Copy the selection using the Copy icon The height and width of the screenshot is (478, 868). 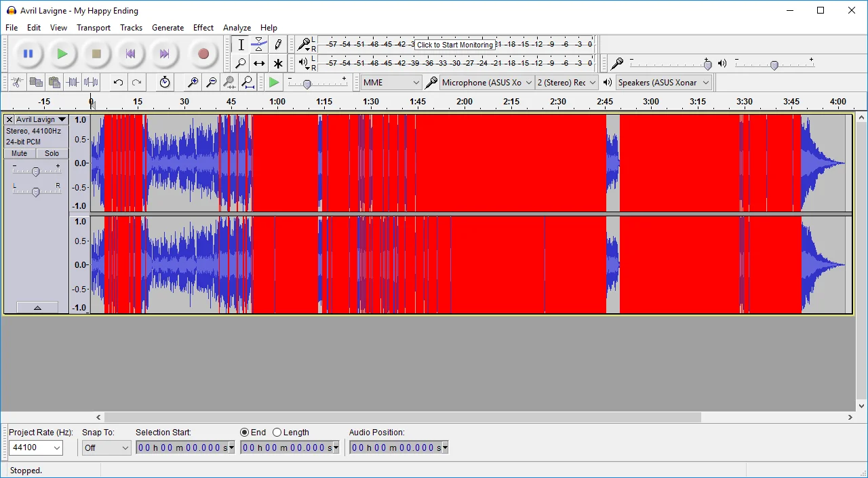coord(36,82)
